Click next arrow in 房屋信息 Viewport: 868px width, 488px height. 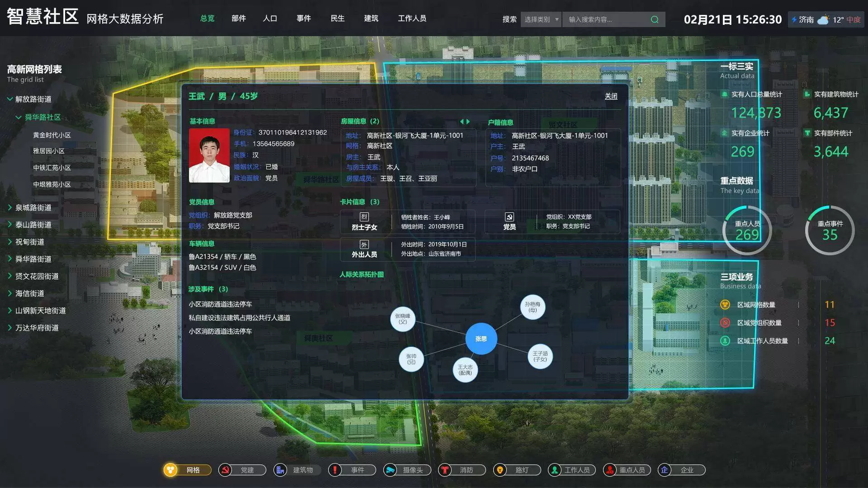pyautogui.click(x=468, y=122)
